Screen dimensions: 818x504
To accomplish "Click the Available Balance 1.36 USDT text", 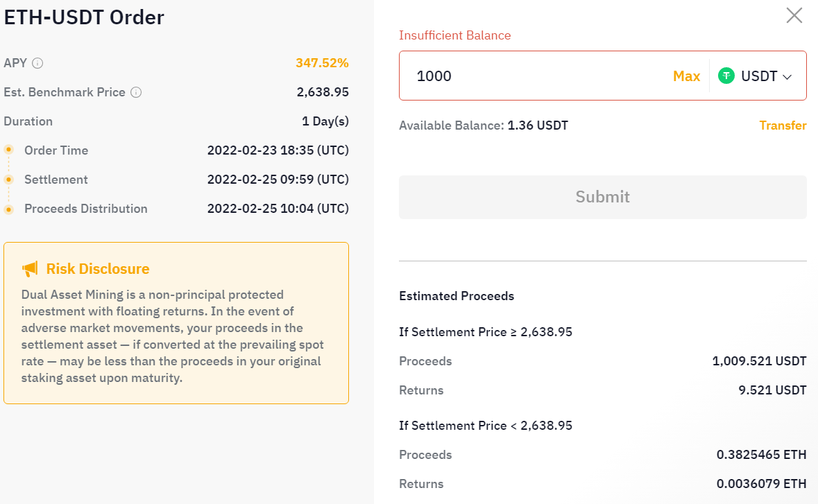I will pos(483,125).
